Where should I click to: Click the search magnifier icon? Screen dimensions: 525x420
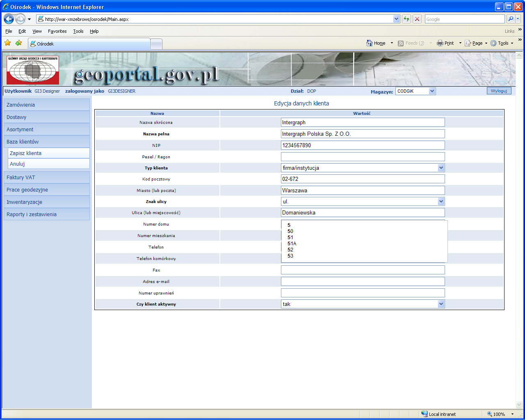click(x=511, y=19)
